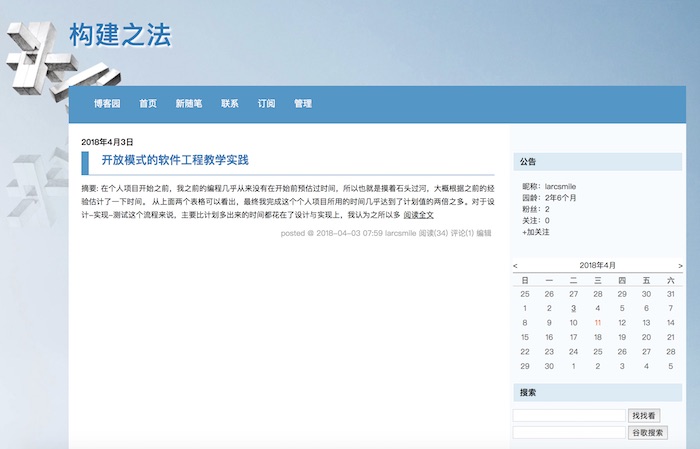Select 新随笔 in the navigation bar
This screenshot has width=700, height=449.
point(189,103)
